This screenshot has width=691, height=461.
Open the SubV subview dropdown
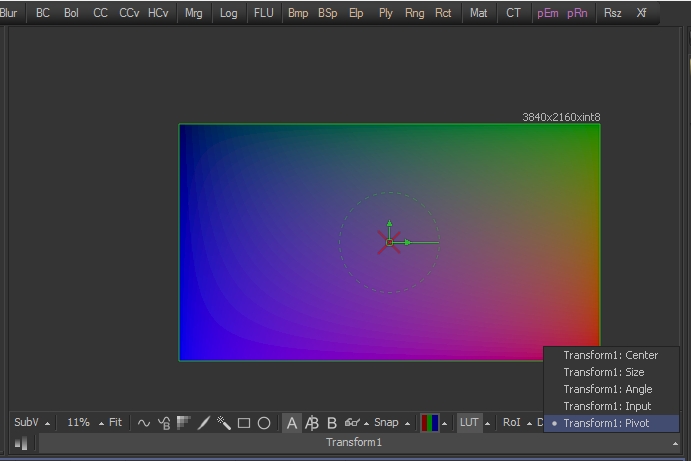pos(47,424)
